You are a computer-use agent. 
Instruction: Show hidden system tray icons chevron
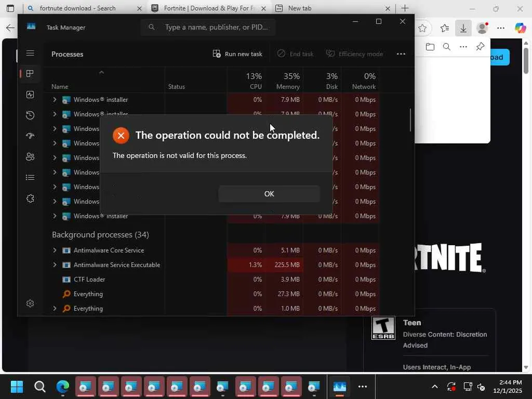(435, 387)
